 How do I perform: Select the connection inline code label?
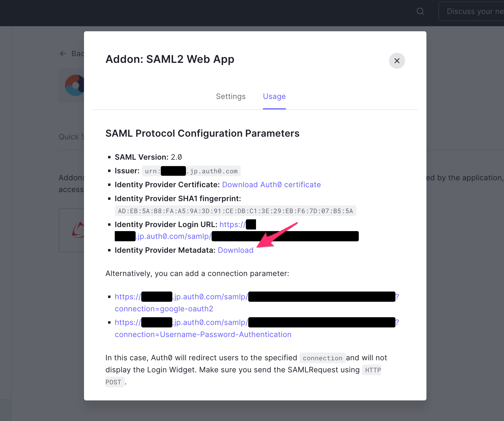tap(322, 358)
